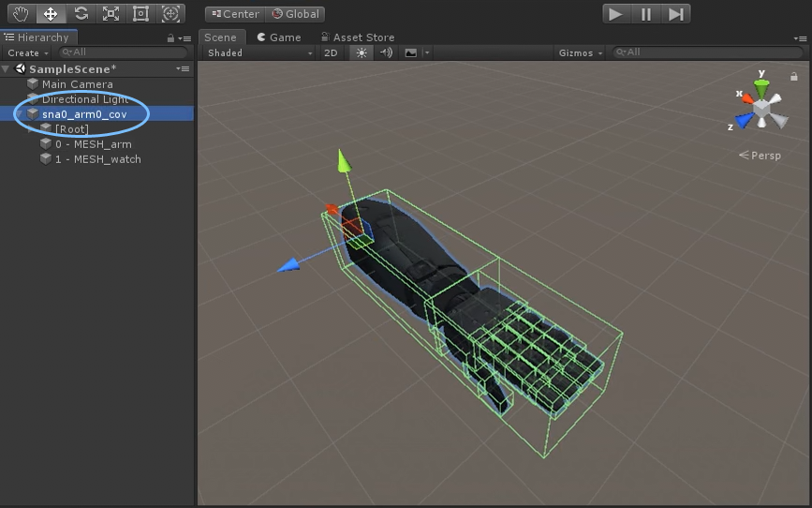The width and height of the screenshot is (812, 508).
Task: Open the Game tab
Action: coord(279,37)
